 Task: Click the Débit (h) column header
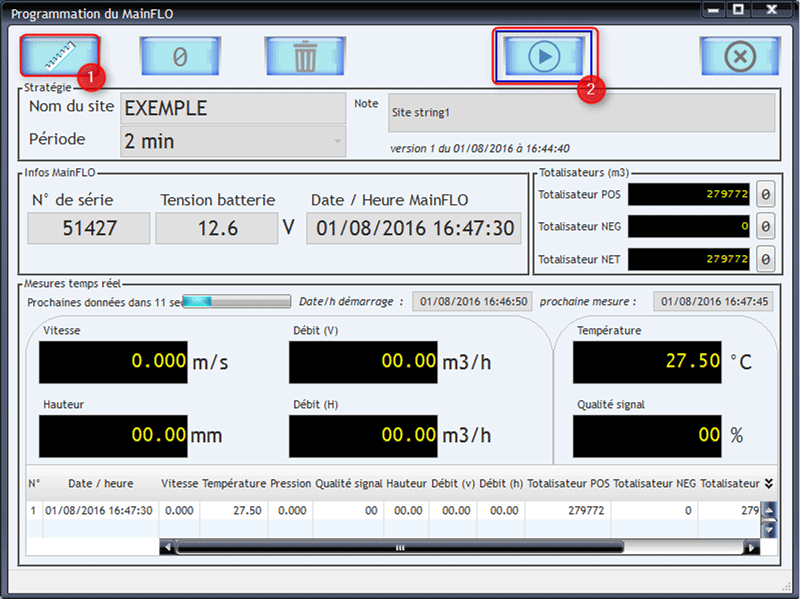pos(501,484)
